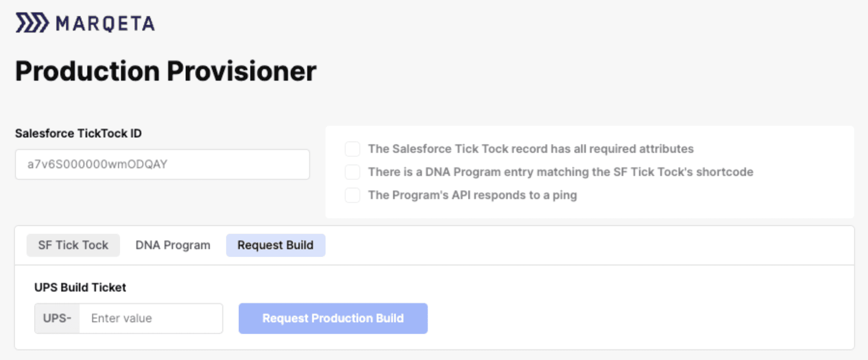Screen dimensions: 868x360
Task: Check the DNA Program shortcode match checkbox
Action: click(x=352, y=172)
